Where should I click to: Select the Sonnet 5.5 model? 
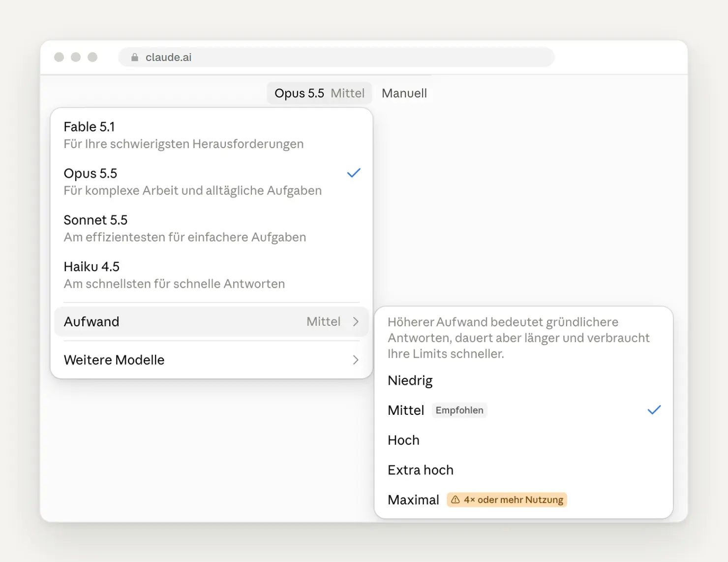(212, 228)
